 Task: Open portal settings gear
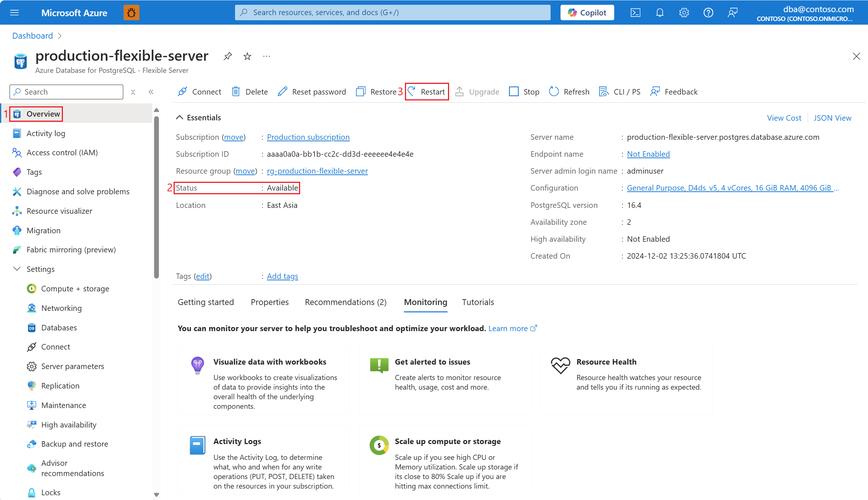pyautogui.click(x=684, y=13)
